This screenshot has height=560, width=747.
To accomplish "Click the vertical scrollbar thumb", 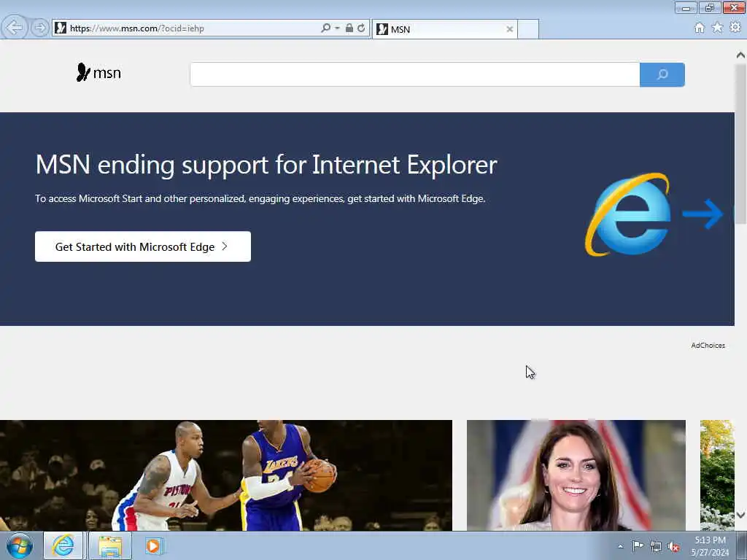I will 740,143.
